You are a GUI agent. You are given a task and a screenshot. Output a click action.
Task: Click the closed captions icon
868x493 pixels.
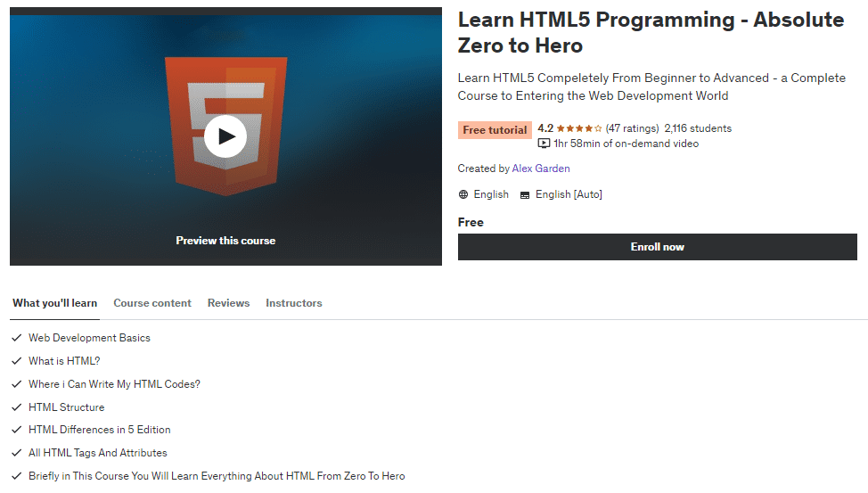coord(525,194)
